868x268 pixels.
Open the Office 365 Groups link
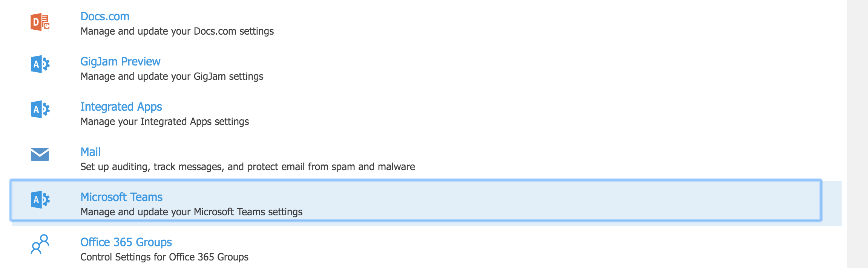[126, 242]
